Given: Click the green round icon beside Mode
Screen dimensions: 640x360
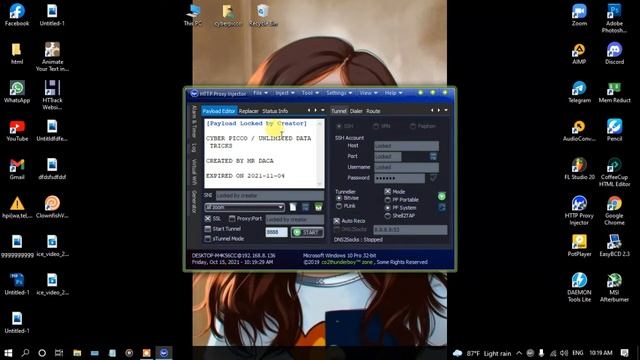Looking at the screenshot, I should click(442, 196).
